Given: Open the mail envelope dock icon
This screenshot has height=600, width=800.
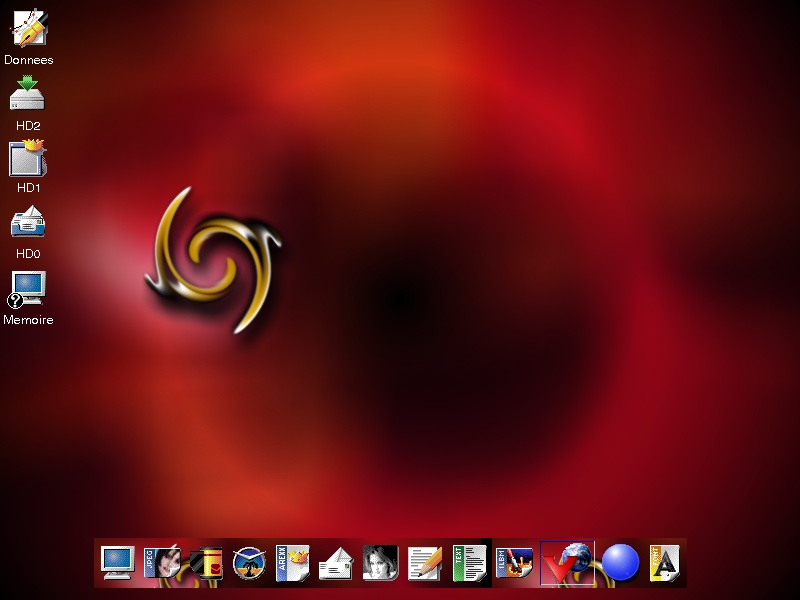Looking at the screenshot, I should pyautogui.click(x=336, y=564).
